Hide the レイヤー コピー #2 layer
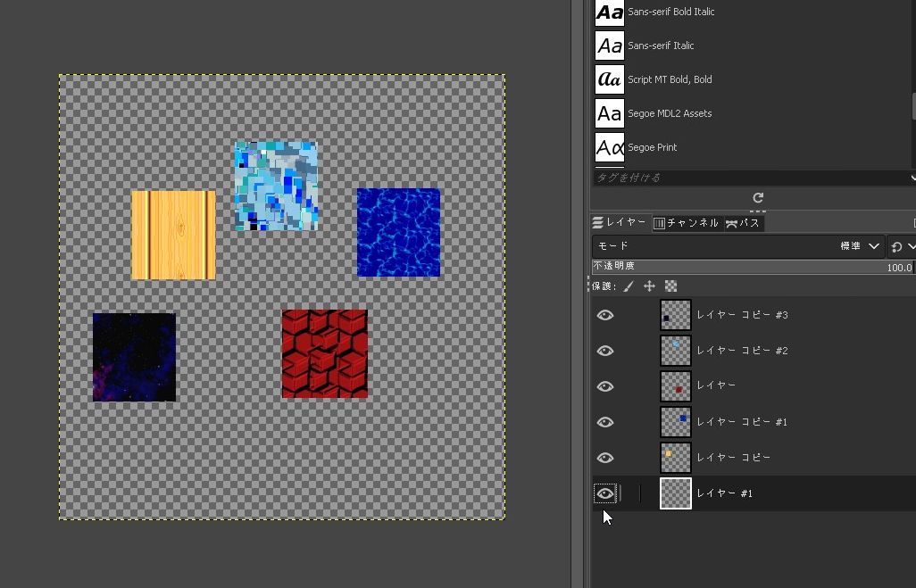 (x=605, y=350)
